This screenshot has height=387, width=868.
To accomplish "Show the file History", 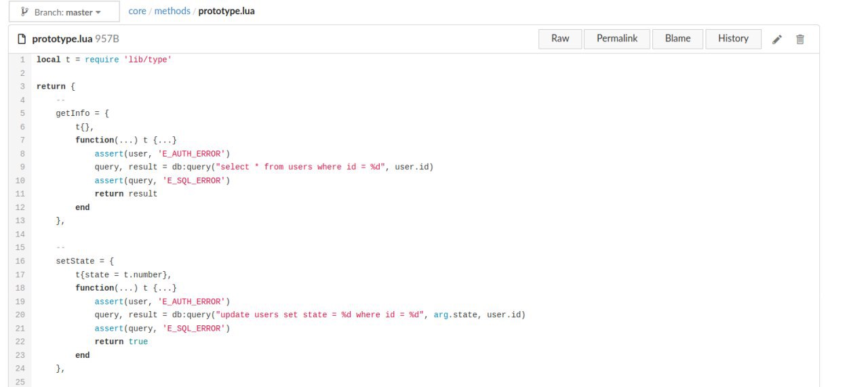I will [733, 39].
